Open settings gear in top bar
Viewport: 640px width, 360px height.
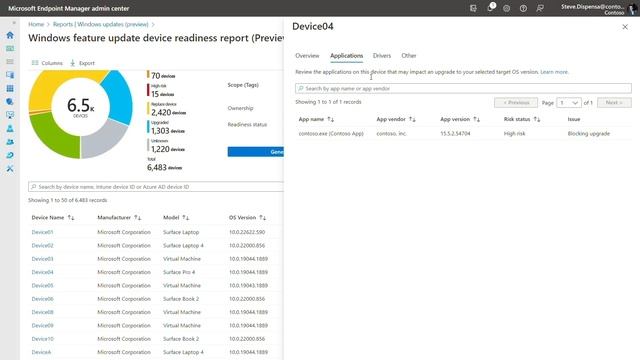tap(507, 8)
